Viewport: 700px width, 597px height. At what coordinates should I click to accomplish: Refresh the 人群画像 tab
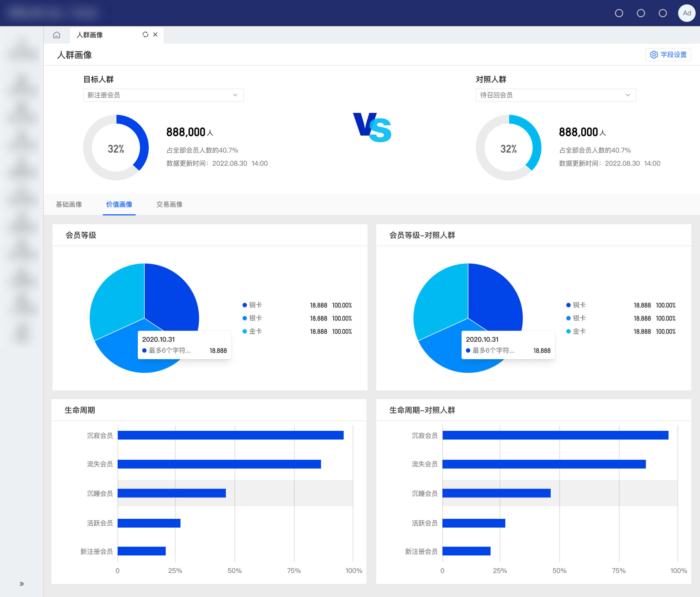pos(145,34)
